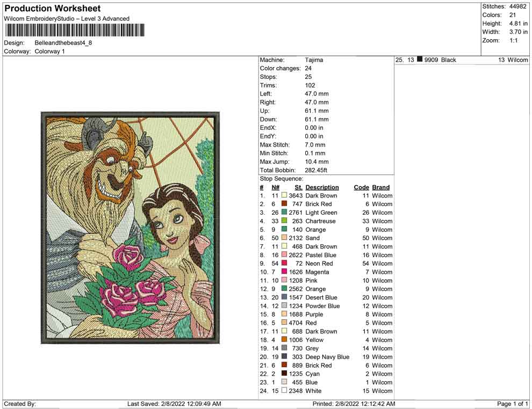Screen dimensions: 532x409
Task: Click the Width value 3.70 in
Action: (518, 32)
